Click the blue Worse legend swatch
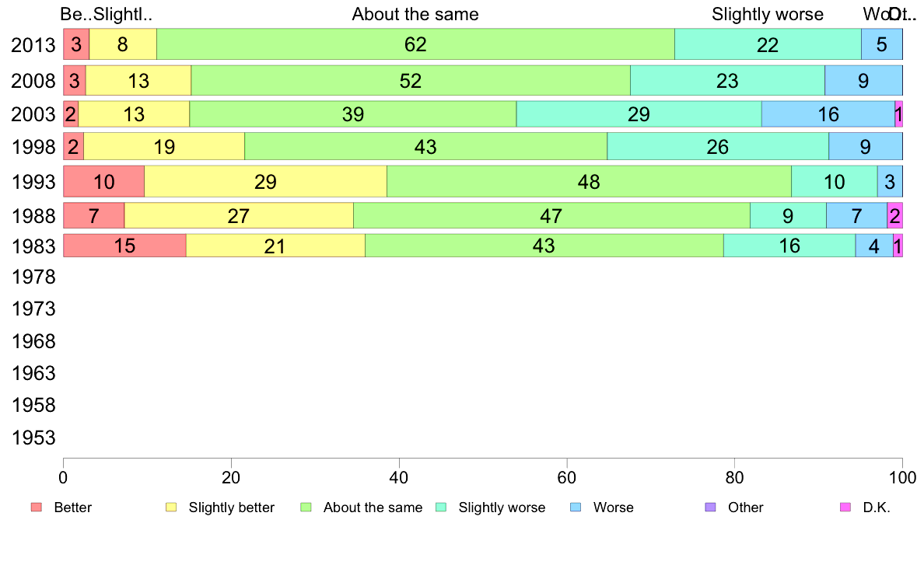Image resolution: width=924 pixels, height=572 pixels. [576, 507]
